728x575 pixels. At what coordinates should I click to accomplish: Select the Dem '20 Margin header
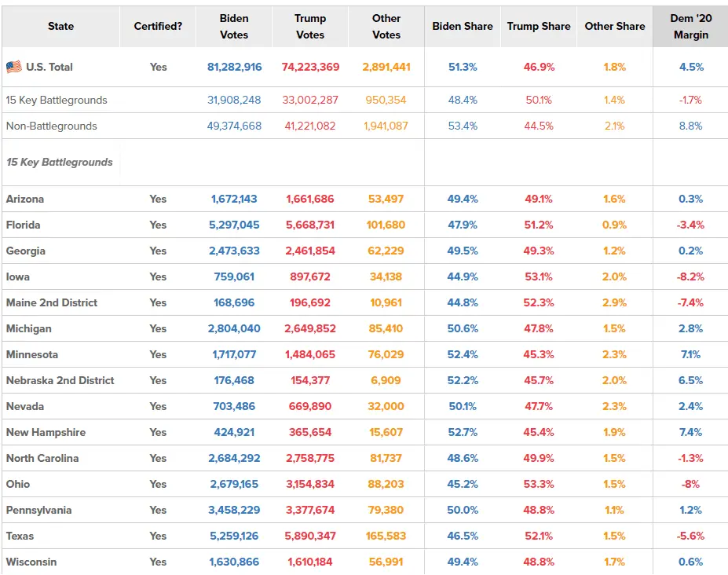(691, 26)
